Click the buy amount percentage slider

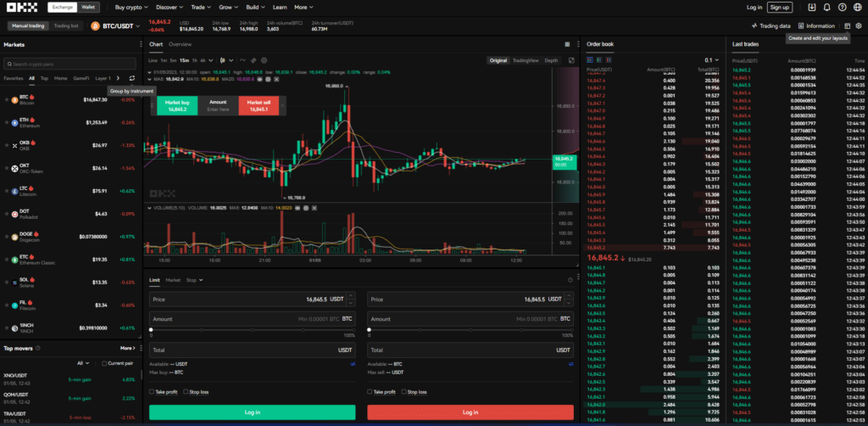coord(253,329)
